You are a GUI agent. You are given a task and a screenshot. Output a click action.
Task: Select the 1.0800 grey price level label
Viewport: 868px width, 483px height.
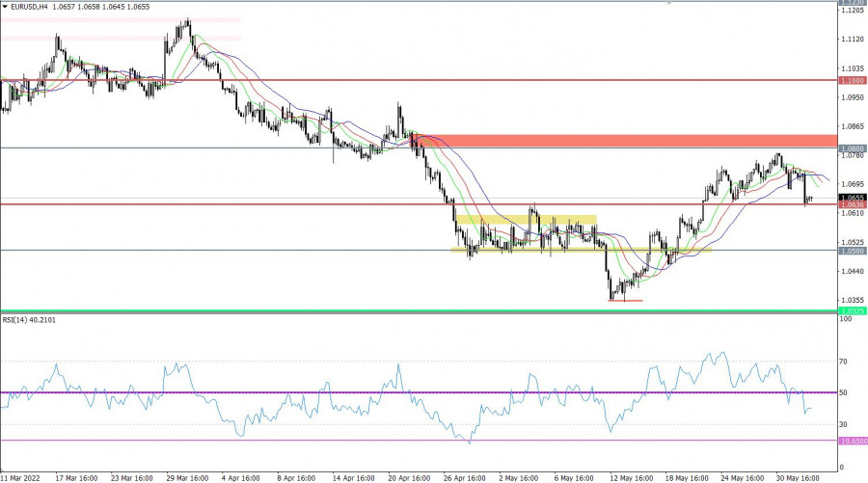coord(853,148)
